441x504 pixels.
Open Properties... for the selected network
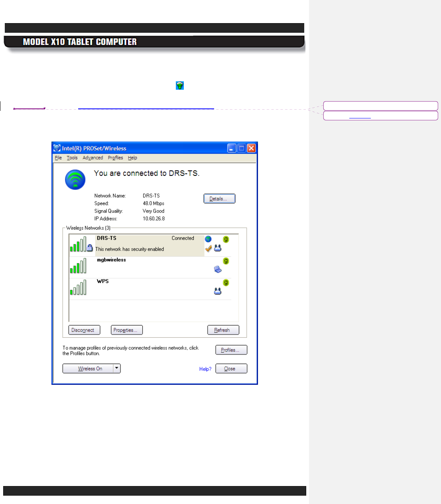coord(127,330)
